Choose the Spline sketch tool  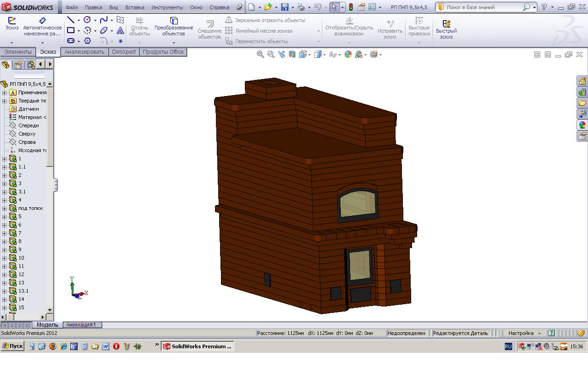[104, 20]
